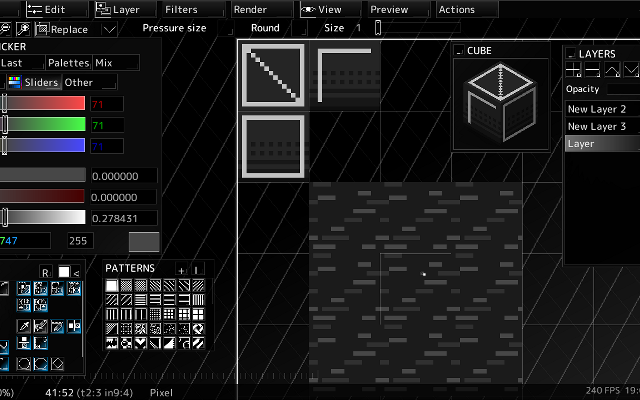Screen dimensions: 640x400
Task: Open the Edit menu
Action: [x=57, y=9]
